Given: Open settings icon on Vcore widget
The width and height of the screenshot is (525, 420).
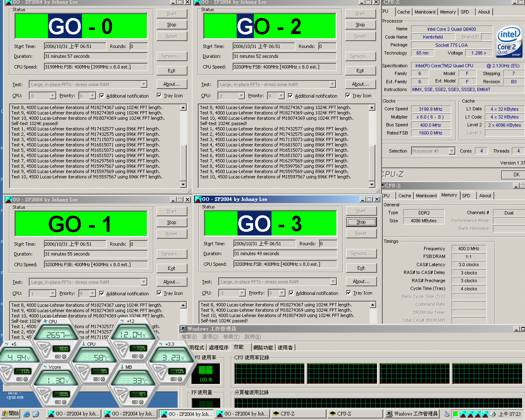Looking at the screenshot, I should coord(58,402).
